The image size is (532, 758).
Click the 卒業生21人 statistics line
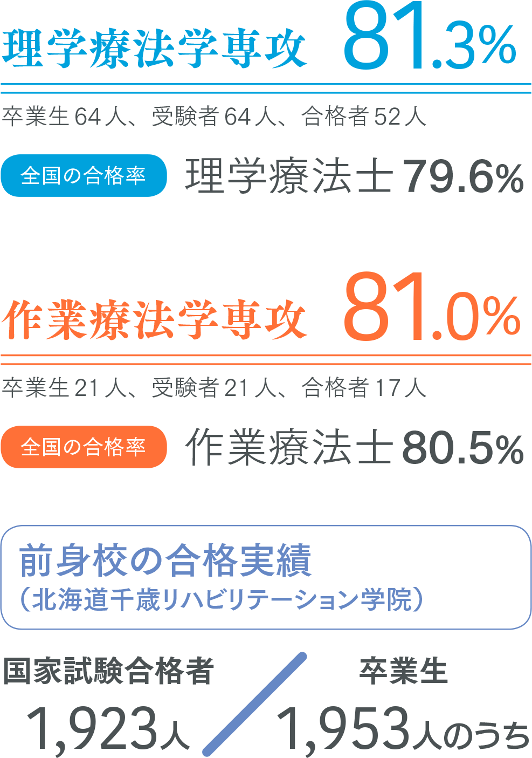(x=213, y=388)
